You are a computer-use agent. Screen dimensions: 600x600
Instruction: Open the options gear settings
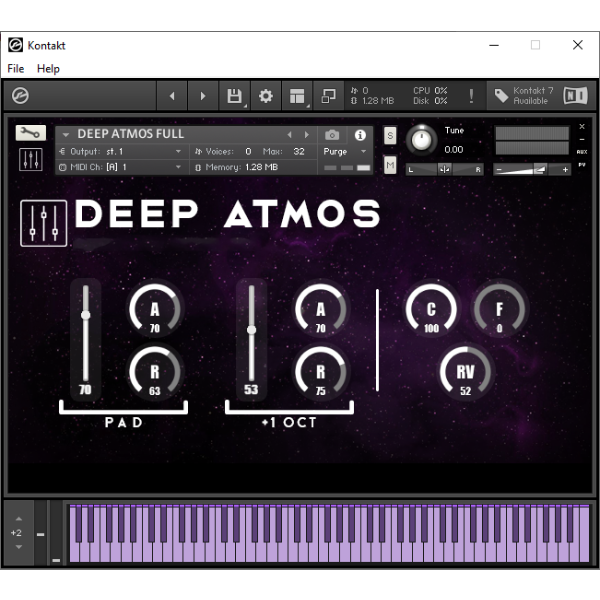[x=266, y=96]
